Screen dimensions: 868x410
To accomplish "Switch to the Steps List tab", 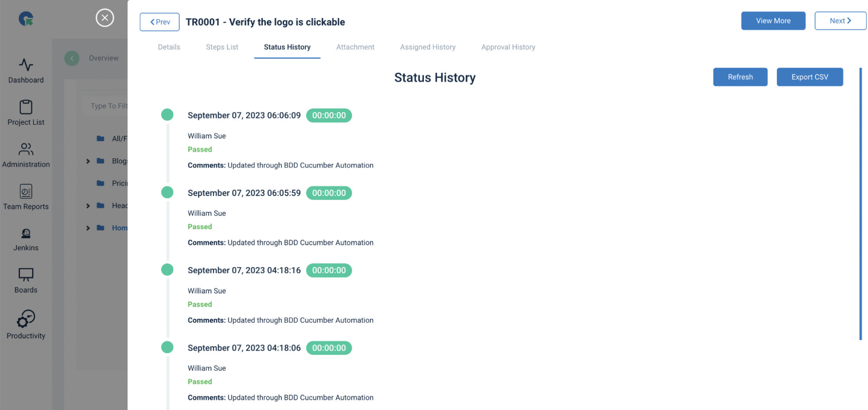I will pos(222,47).
